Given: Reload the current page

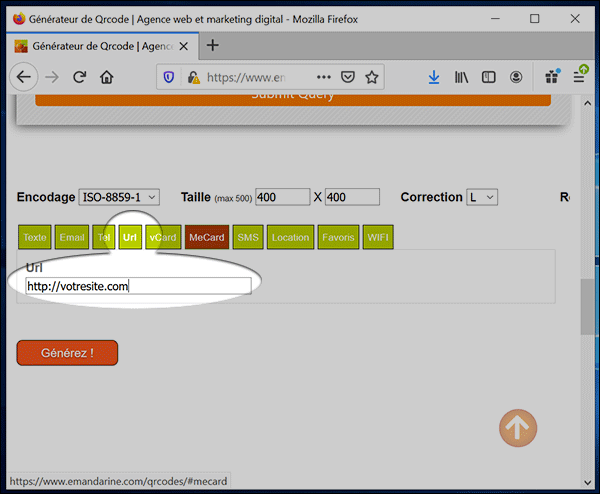Looking at the screenshot, I should [79, 77].
